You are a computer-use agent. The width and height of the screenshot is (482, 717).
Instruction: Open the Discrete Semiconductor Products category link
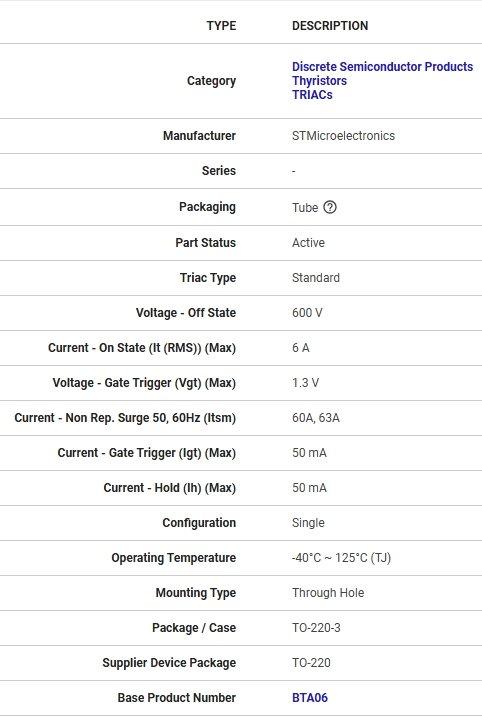coord(382,67)
